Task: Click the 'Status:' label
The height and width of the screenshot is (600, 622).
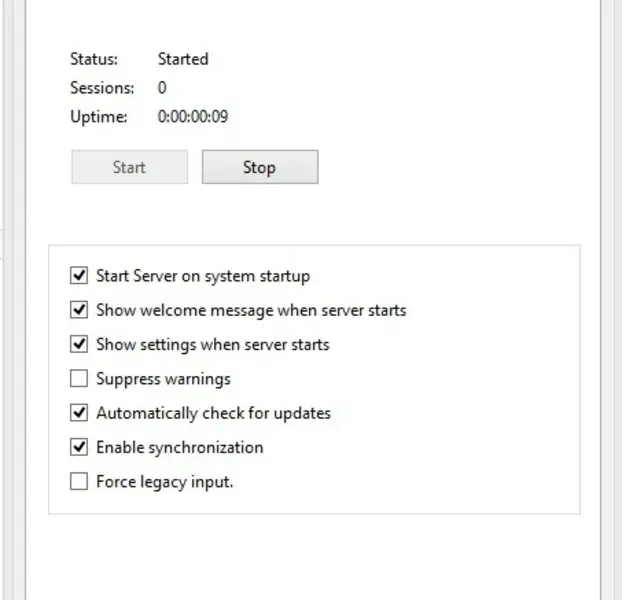Action: tap(92, 59)
